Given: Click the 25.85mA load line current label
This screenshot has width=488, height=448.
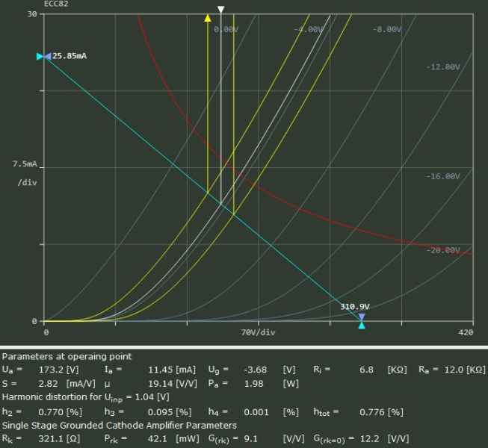Looking at the screenshot, I should tap(70, 57).
